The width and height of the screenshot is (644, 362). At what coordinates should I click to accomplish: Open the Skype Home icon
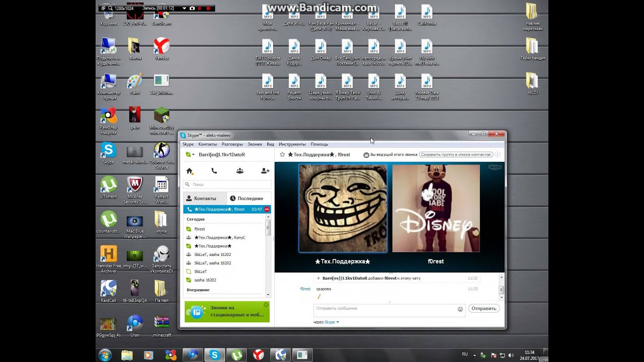point(190,171)
